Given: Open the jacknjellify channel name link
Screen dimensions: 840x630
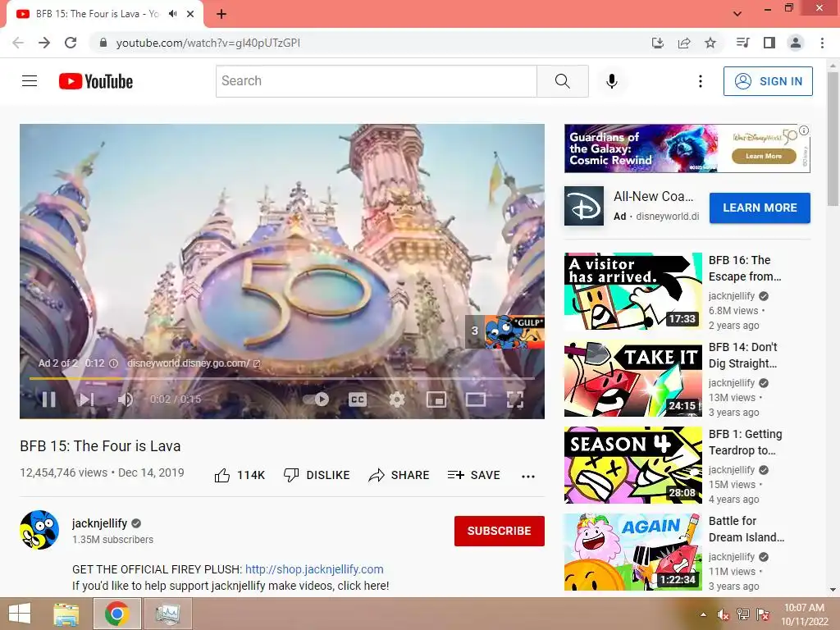Looking at the screenshot, I should pyautogui.click(x=99, y=523).
